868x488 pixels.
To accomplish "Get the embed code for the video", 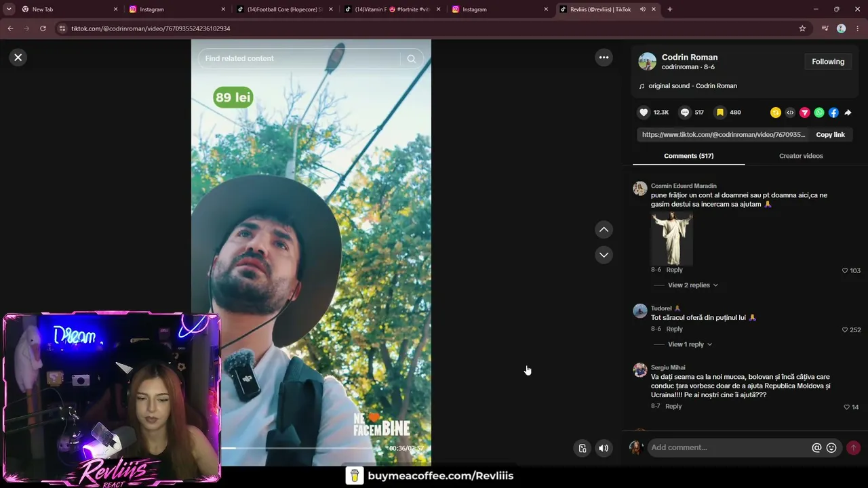I will [790, 113].
